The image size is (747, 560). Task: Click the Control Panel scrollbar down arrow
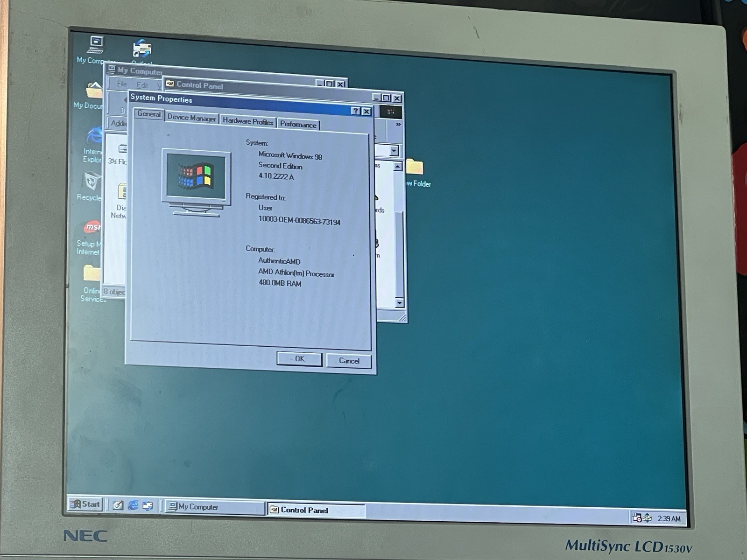(399, 303)
